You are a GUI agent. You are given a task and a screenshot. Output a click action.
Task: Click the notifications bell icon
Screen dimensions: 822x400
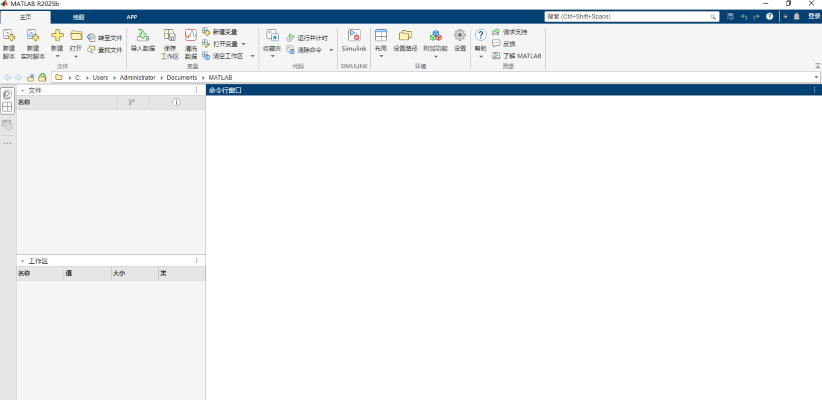tap(797, 17)
